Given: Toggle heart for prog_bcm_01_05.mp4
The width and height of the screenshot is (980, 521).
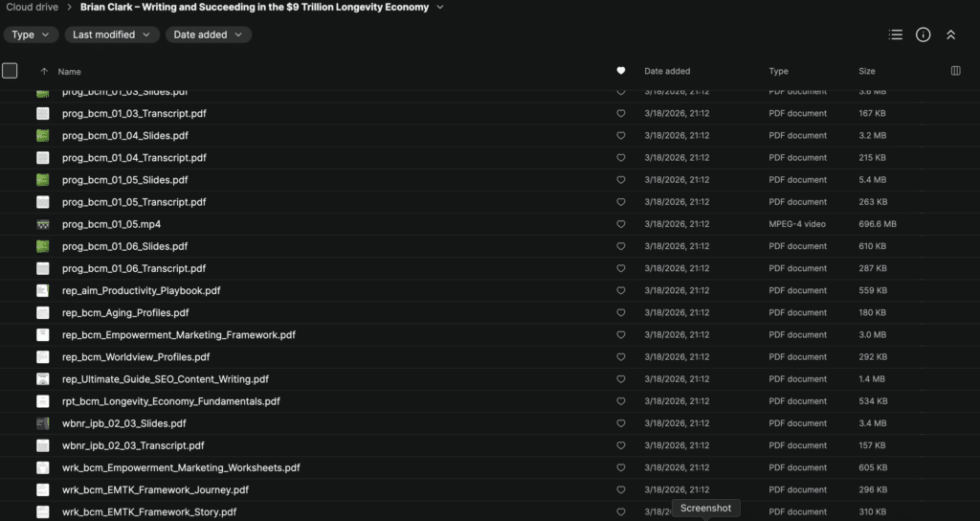Looking at the screenshot, I should pyautogui.click(x=620, y=224).
